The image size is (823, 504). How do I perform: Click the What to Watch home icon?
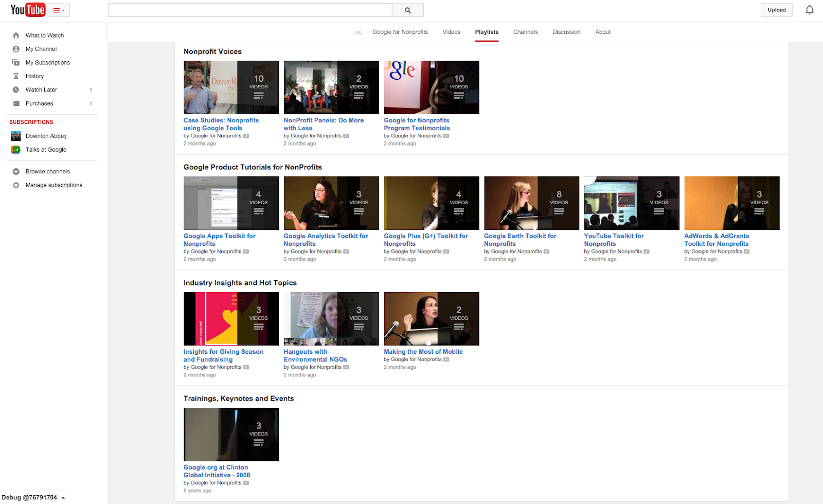click(16, 35)
